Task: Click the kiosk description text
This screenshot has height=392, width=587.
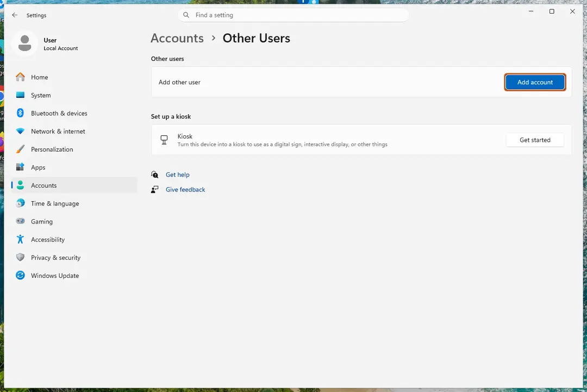Action: point(282,144)
